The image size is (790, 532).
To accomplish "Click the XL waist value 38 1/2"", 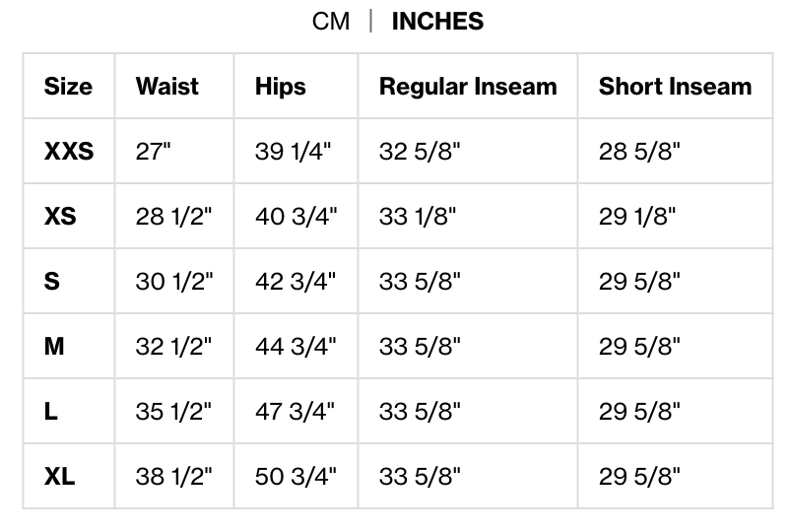I will [x=174, y=476].
